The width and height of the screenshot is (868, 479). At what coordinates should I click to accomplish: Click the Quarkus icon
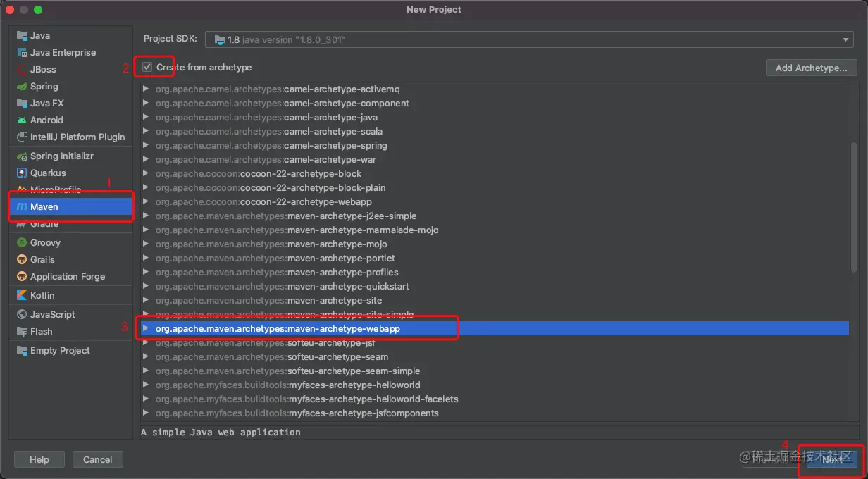coord(22,173)
